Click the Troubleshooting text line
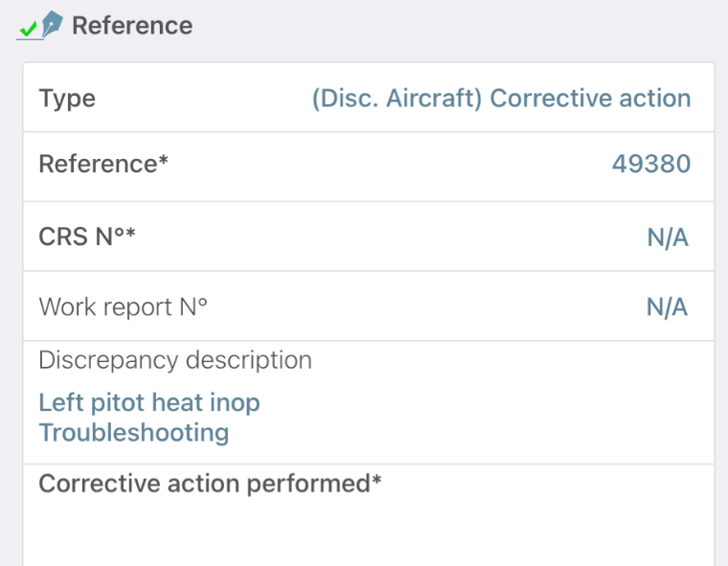This screenshot has height=566, width=728. tap(134, 433)
